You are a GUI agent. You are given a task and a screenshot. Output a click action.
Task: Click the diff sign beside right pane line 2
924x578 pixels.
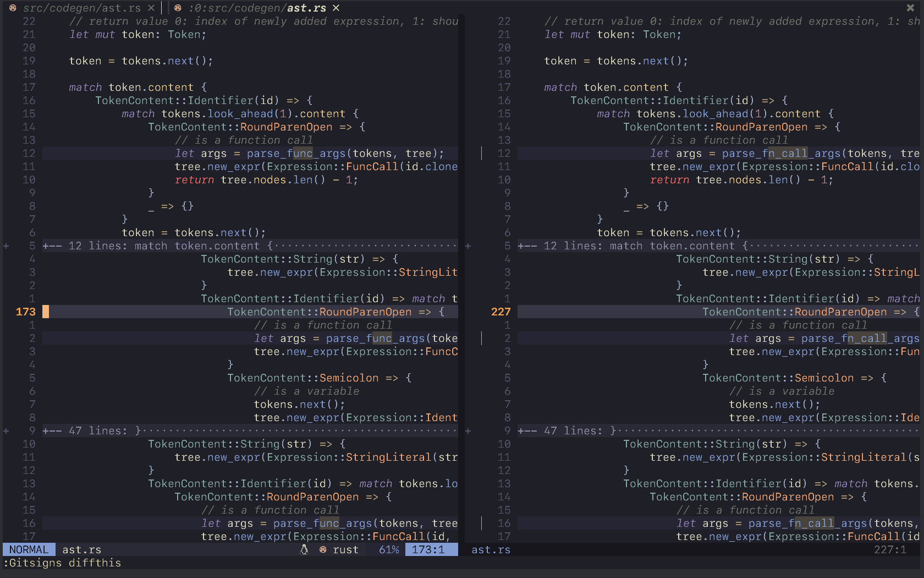(481, 338)
